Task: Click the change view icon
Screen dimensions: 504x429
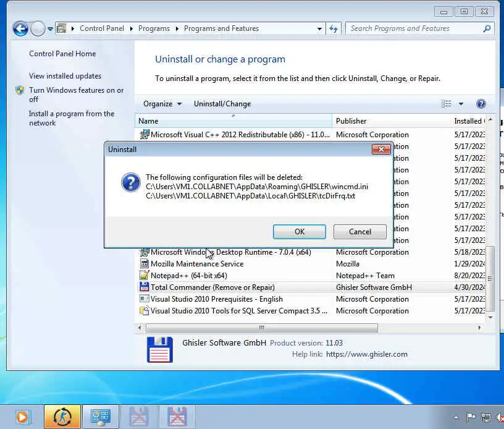Action: (x=446, y=104)
